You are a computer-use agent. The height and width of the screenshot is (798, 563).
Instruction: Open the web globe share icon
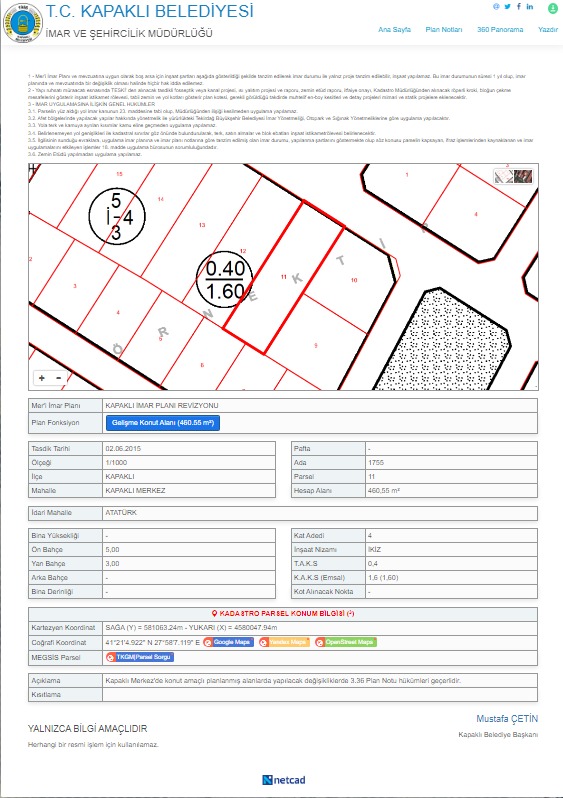(x=496, y=7)
